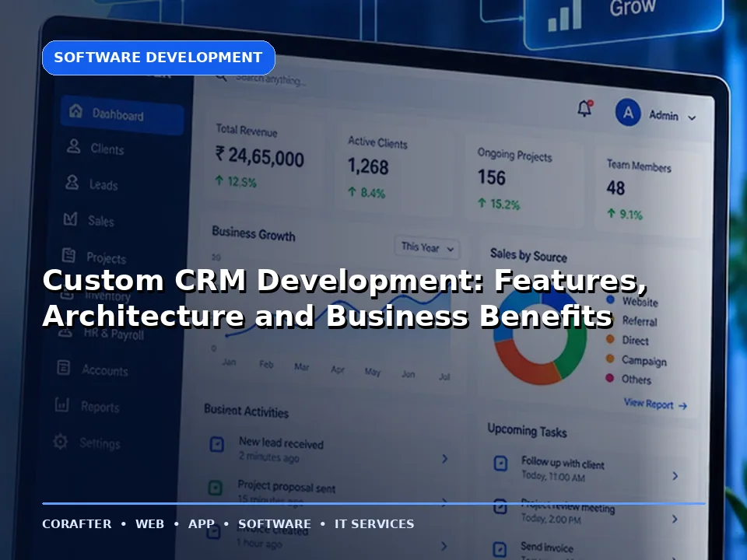Open the This Year period dropdown
Screen dimensions: 747x560
427,247
